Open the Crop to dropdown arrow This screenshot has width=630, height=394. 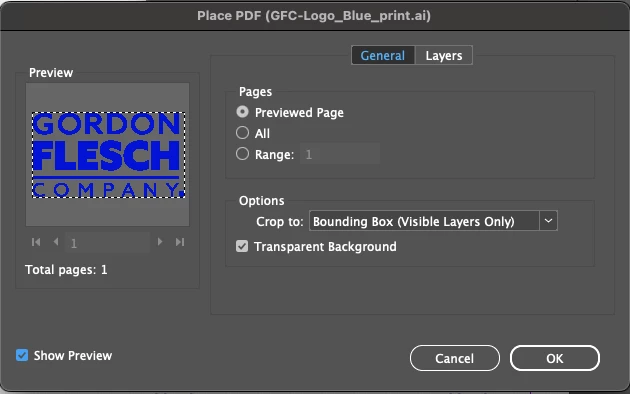click(x=548, y=221)
